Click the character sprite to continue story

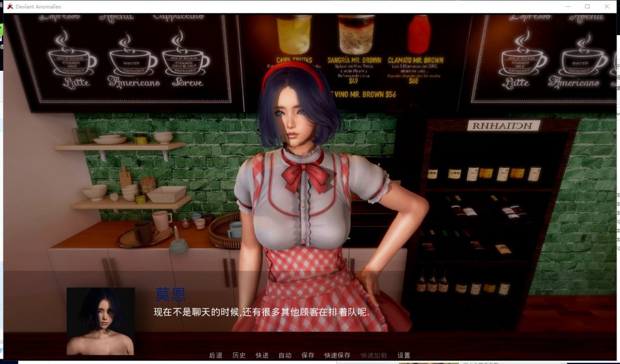pyautogui.click(x=309, y=181)
